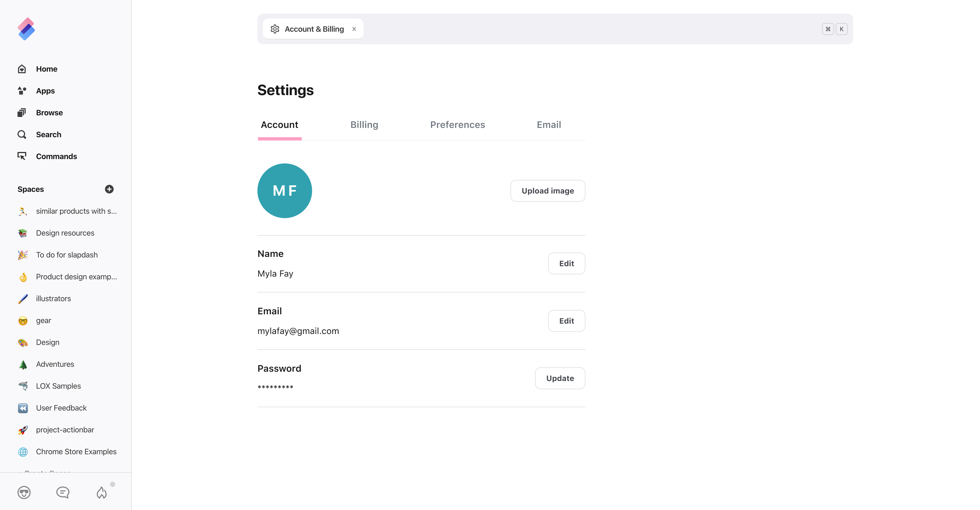The height and width of the screenshot is (510, 980).
Task: Click Update for Password
Action: point(560,378)
